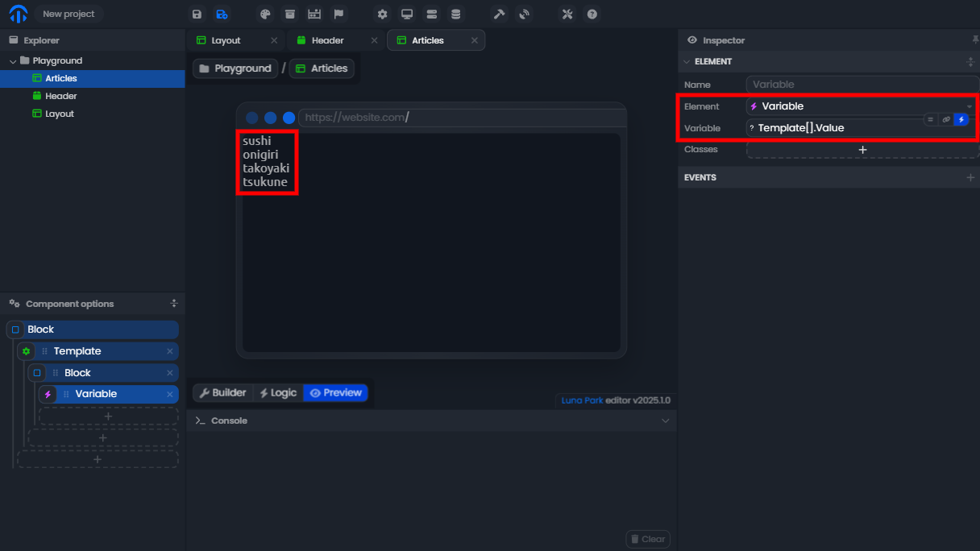The height and width of the screenshot is (551, 980).
Task: Click the flag toolbar icon
Action: pyautogui.click(x=339, y=14)
